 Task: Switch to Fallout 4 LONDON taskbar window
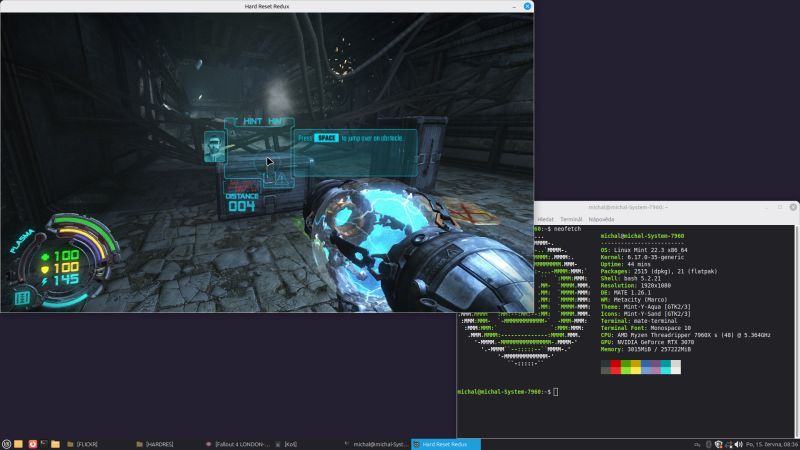point(237,444)
